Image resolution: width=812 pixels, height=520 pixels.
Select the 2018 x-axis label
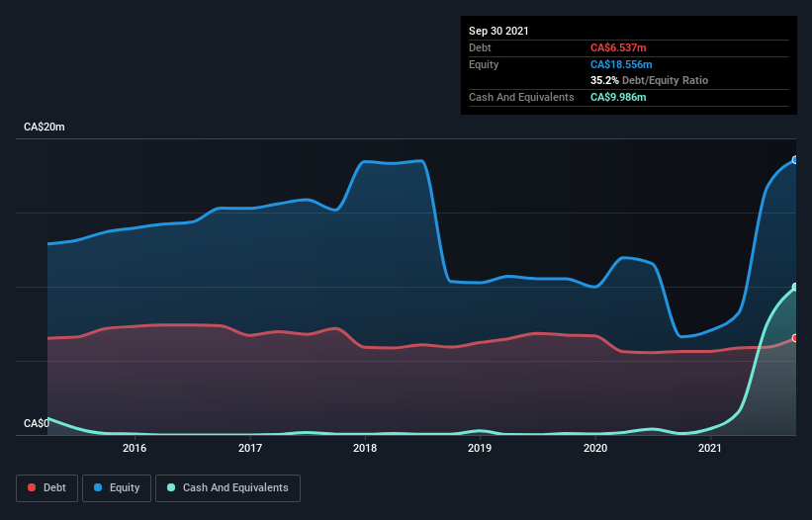365,448
